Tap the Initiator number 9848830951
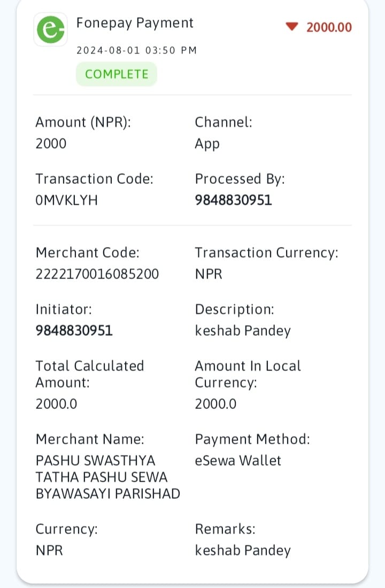This screenshot has width=385, height=588. coord(74,330)
